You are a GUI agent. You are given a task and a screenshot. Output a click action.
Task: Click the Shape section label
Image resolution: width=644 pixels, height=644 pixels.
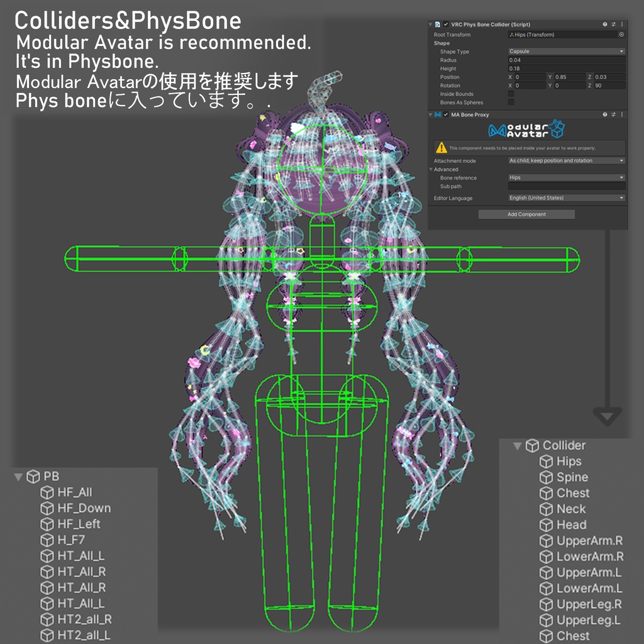(441, 43)
